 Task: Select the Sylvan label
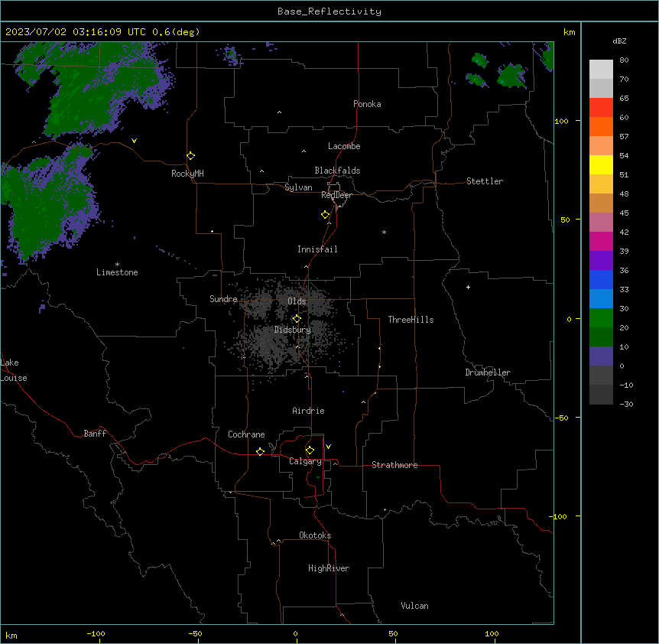pyautogui.click(x=298, y=187)
